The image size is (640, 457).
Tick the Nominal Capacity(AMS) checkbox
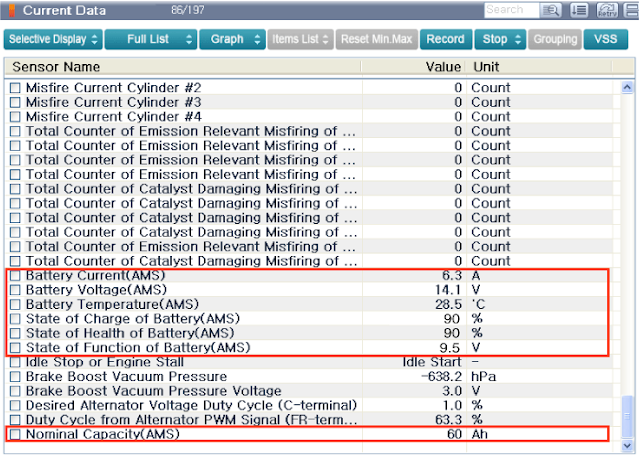coord(15,435)
